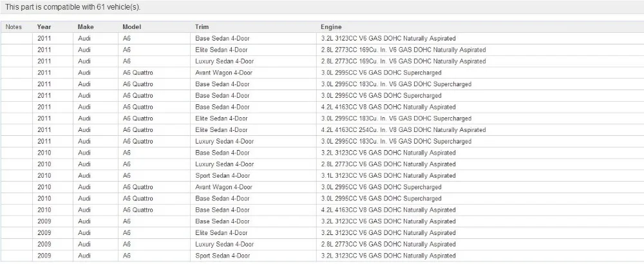This screenshot has width=644, height=264.
Task: Click 2011 Elite Sedan's 2.8L 169Cu. In. engine
Action: [x=403, y=50]
